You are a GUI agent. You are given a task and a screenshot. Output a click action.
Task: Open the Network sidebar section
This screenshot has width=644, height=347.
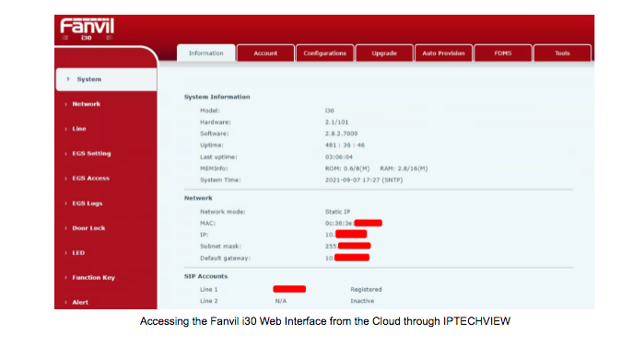point(87,104)
